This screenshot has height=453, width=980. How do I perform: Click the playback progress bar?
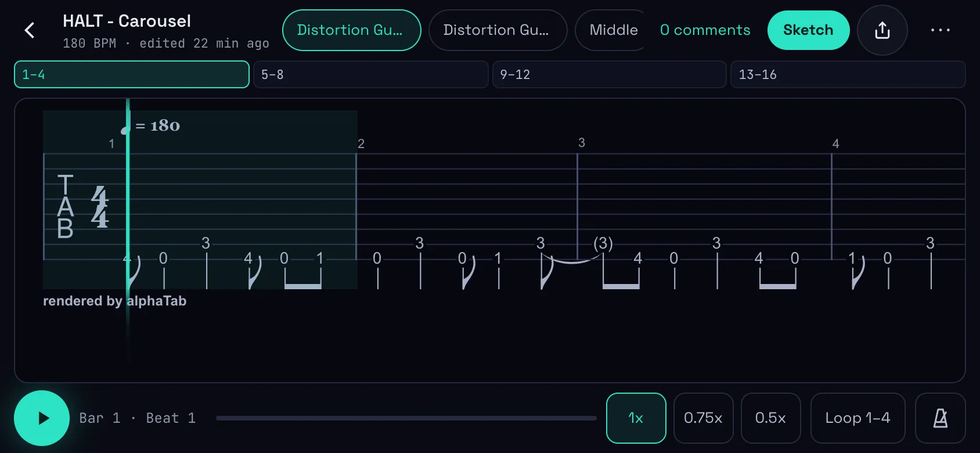coord(406,418)
